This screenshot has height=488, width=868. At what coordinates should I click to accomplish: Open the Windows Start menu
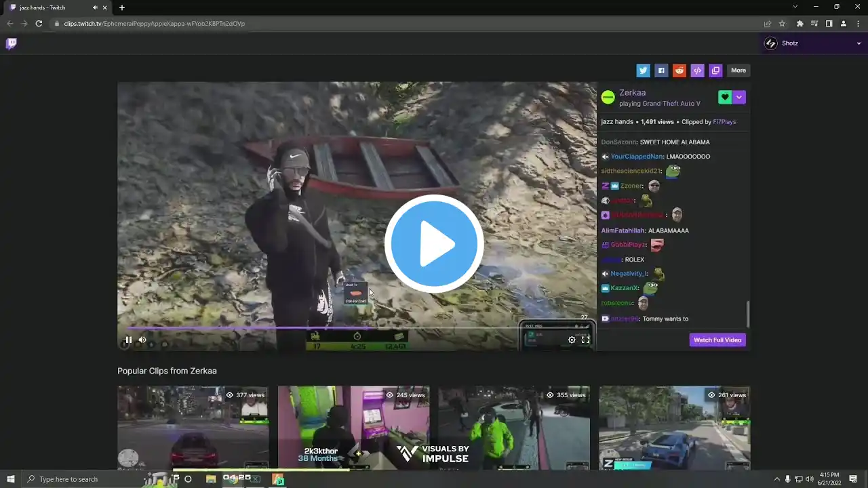click(x=11, y=479)
